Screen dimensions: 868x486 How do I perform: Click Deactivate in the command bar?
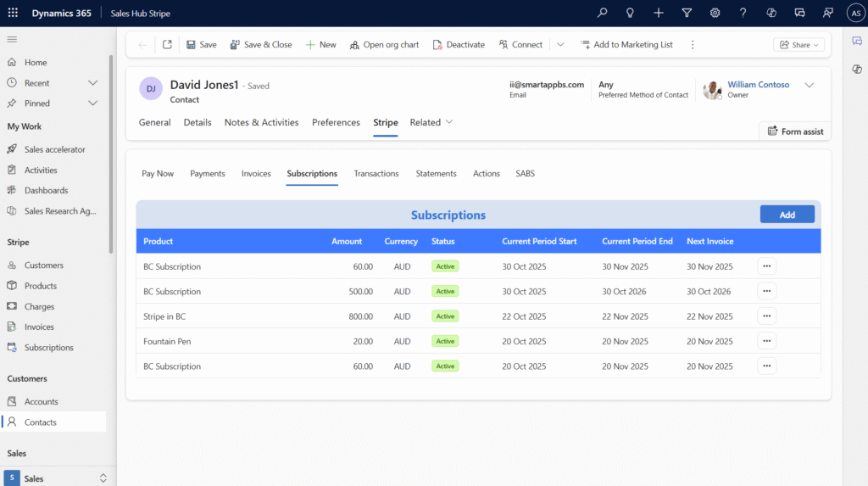459,44
